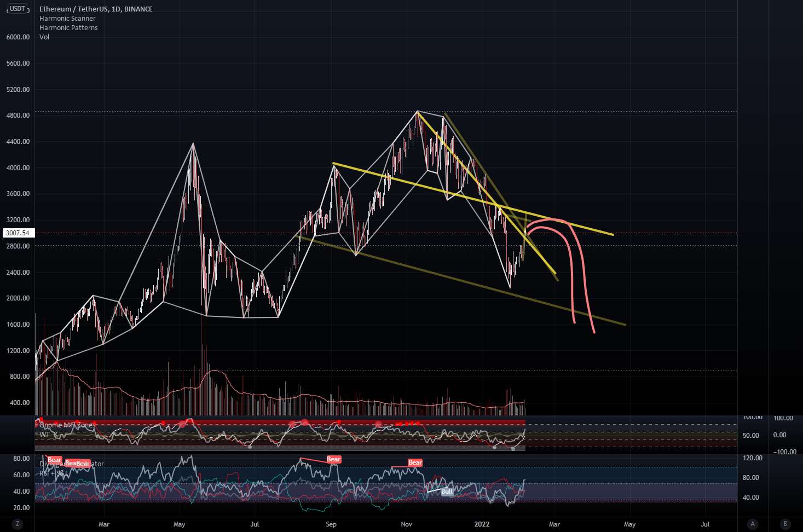The image size is (803, 532).
Task: Click the Bear label above September RSI peak
Action: [334, 459]
